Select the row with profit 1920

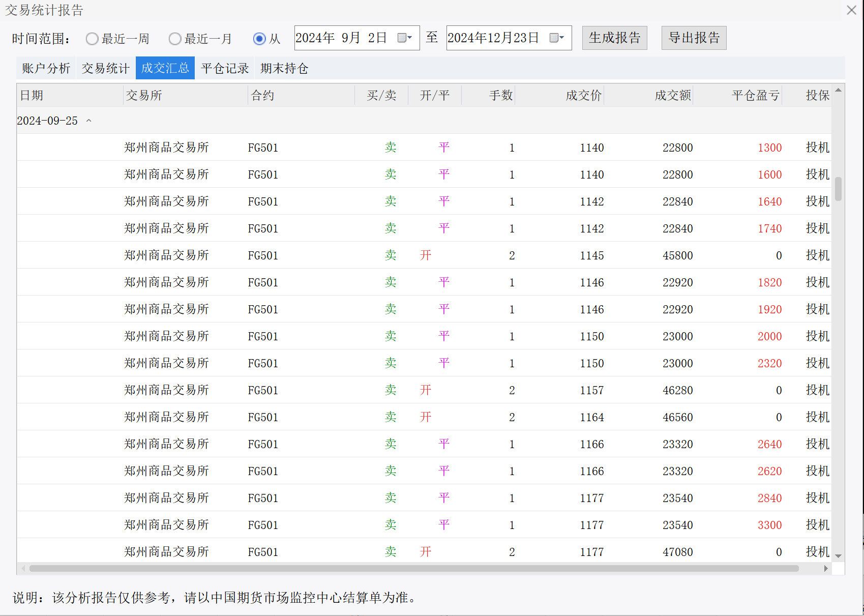tap(424, 309)
